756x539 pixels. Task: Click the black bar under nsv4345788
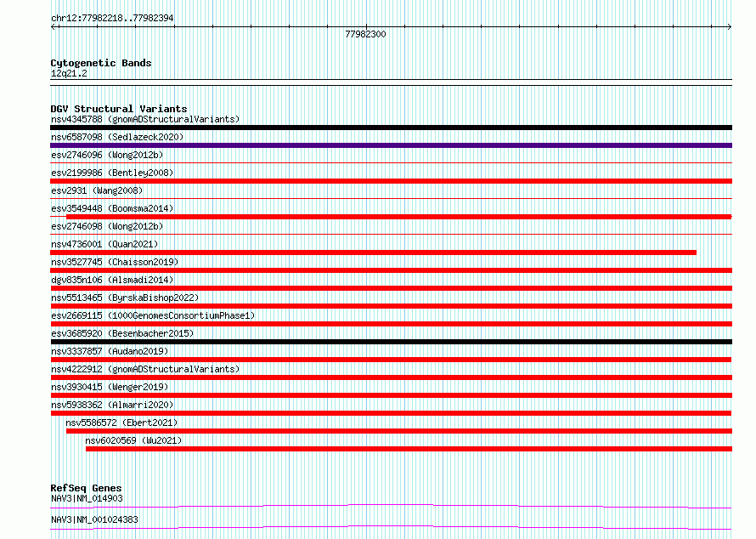(391, 128)
